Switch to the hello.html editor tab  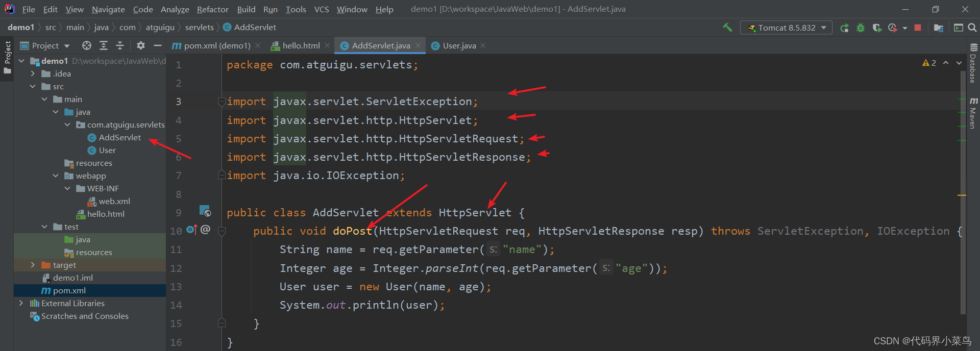301,45
